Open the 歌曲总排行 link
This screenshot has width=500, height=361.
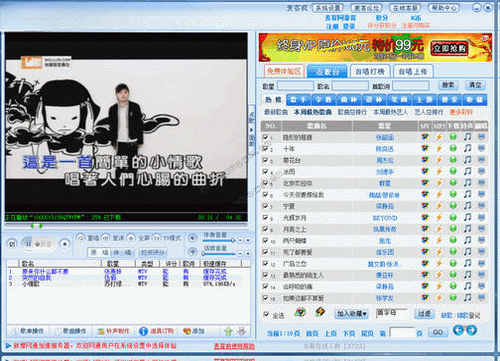(352, 112)
